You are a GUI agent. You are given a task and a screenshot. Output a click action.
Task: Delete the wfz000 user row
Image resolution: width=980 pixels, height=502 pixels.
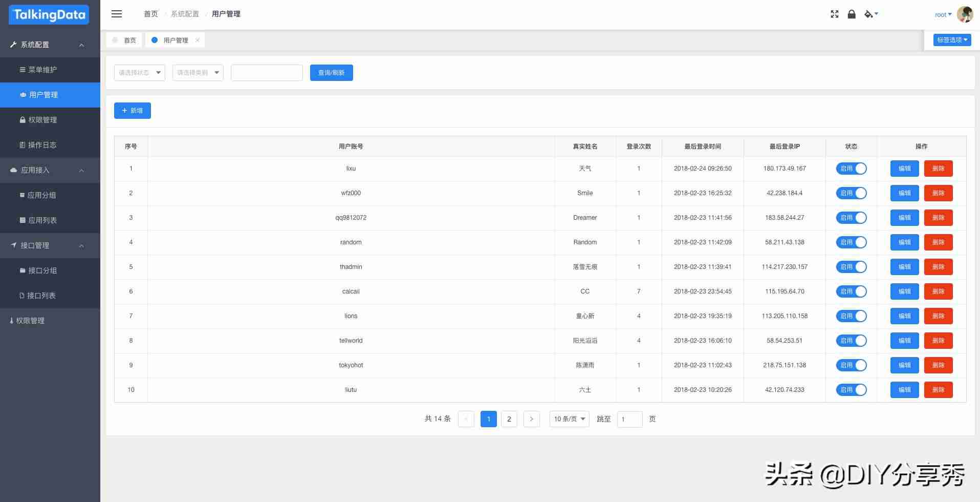(939, 193)
